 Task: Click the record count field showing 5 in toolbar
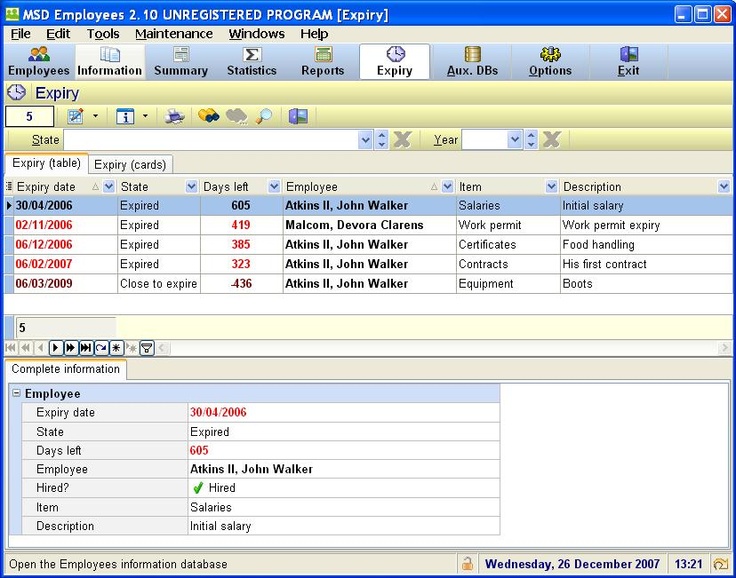point(29,116)
